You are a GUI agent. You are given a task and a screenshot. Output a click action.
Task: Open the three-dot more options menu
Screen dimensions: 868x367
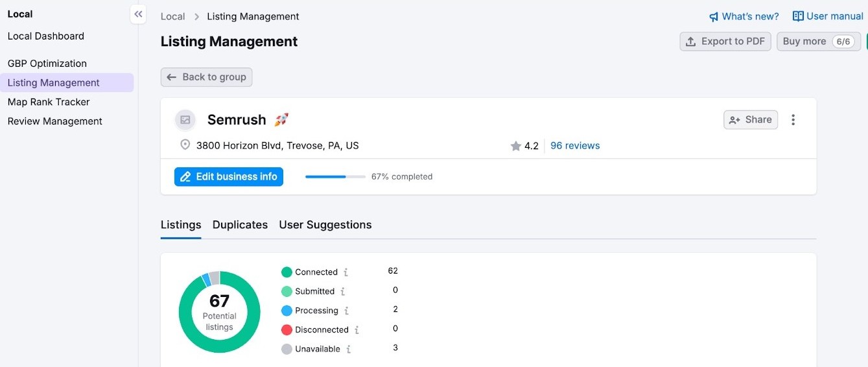(793, 120)
